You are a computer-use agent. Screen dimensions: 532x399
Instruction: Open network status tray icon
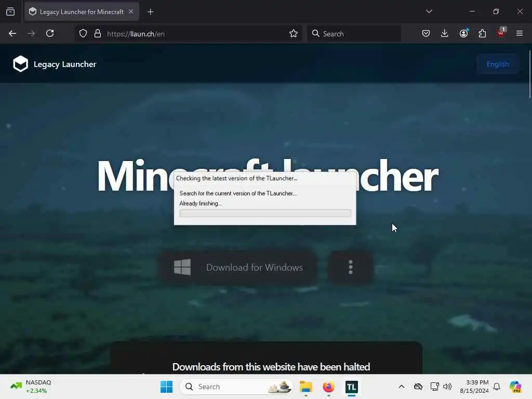pos(434,387)
